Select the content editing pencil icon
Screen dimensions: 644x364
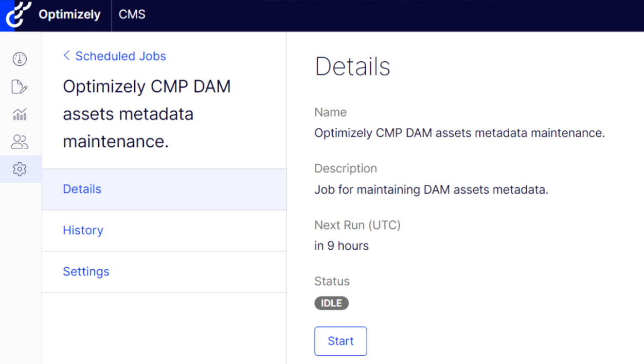[19, 86]
